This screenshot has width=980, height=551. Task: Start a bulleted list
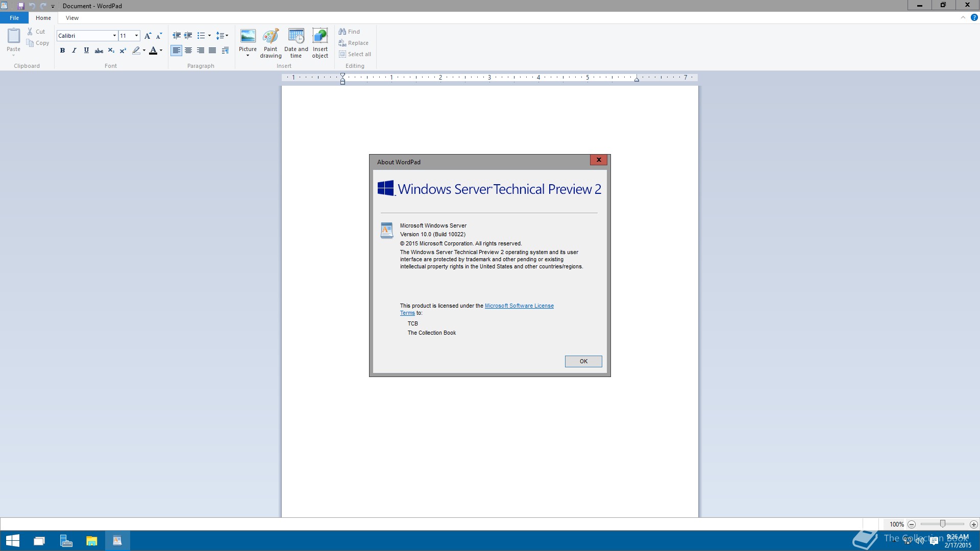click(201, 36)
